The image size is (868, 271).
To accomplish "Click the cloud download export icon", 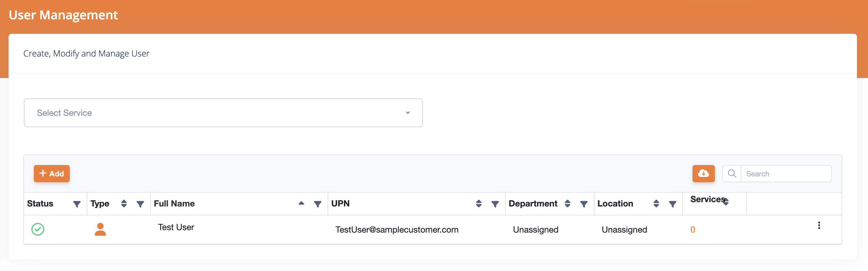I will 703,173.
